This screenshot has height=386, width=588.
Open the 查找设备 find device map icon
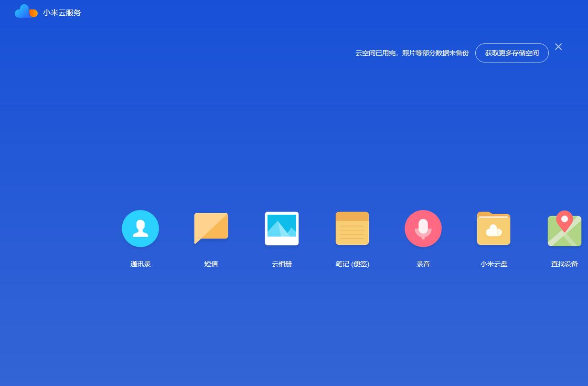[565, 229]
